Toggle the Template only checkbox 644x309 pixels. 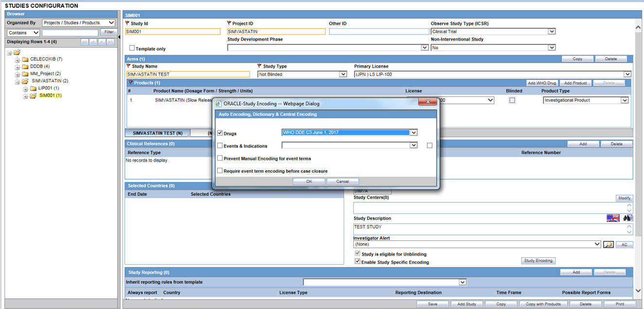click(132, 48)
